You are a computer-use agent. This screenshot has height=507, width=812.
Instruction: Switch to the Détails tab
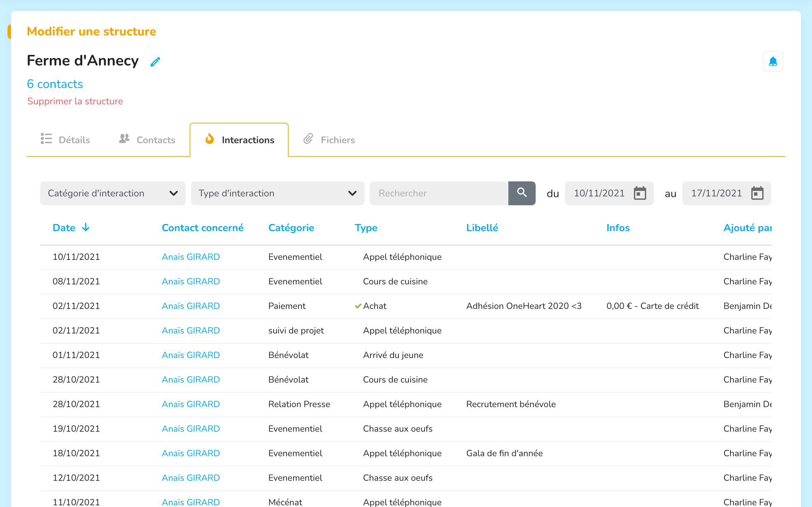[66, 140]
